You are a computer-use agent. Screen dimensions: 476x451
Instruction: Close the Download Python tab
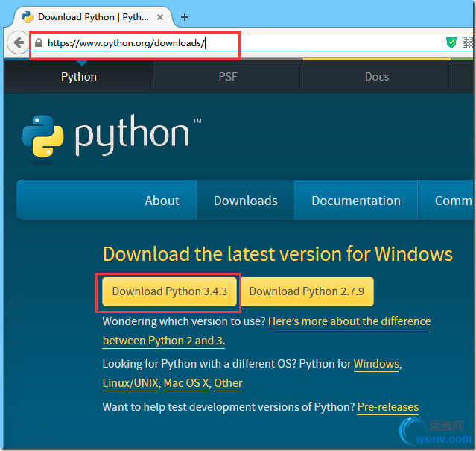click(160, 17)
